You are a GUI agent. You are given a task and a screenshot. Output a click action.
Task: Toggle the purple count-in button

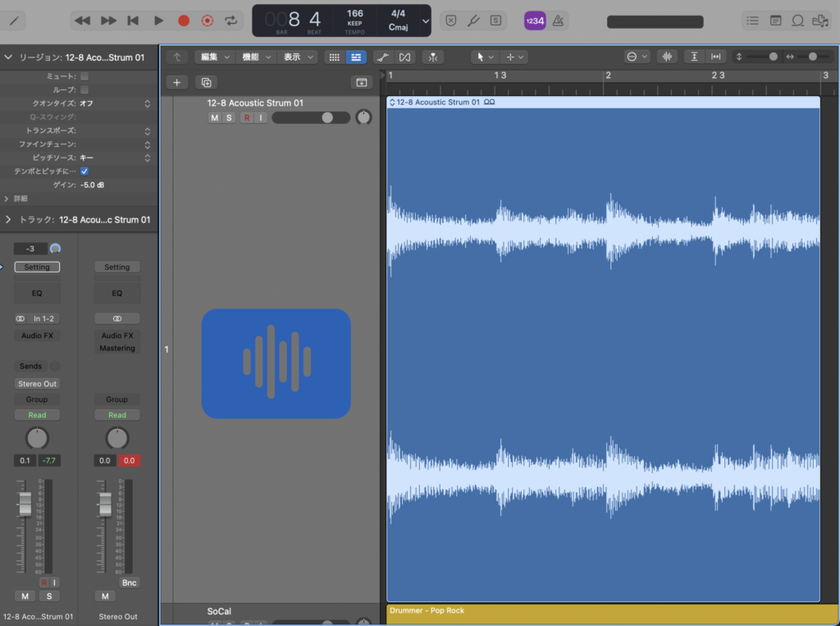[535, 21]
